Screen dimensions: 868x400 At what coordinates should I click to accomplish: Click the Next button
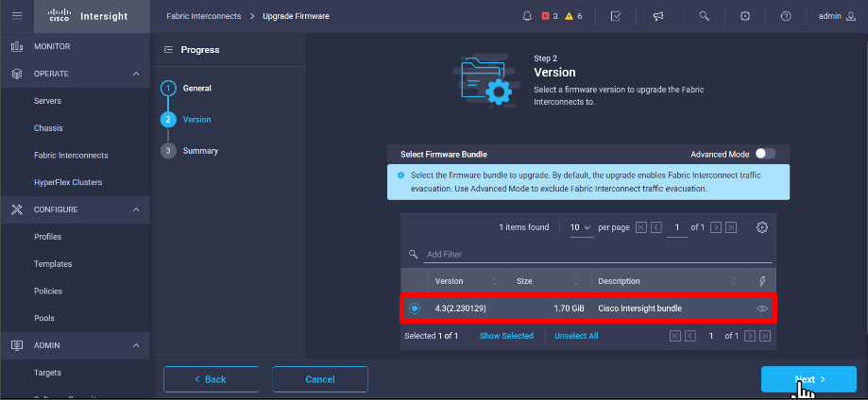pos(808,379)
